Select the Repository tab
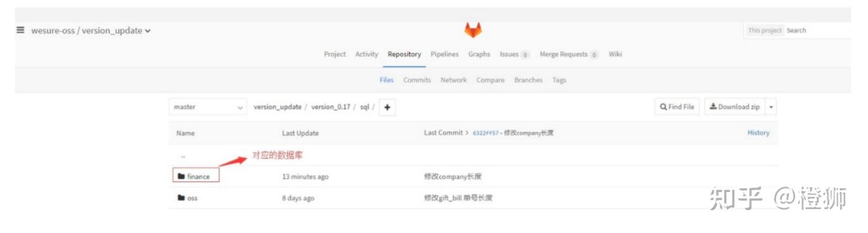 tap(404, 54)
